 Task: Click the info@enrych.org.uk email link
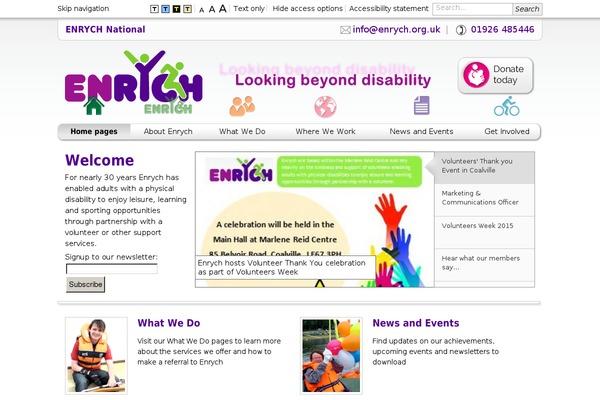click(x=396, y=29)
